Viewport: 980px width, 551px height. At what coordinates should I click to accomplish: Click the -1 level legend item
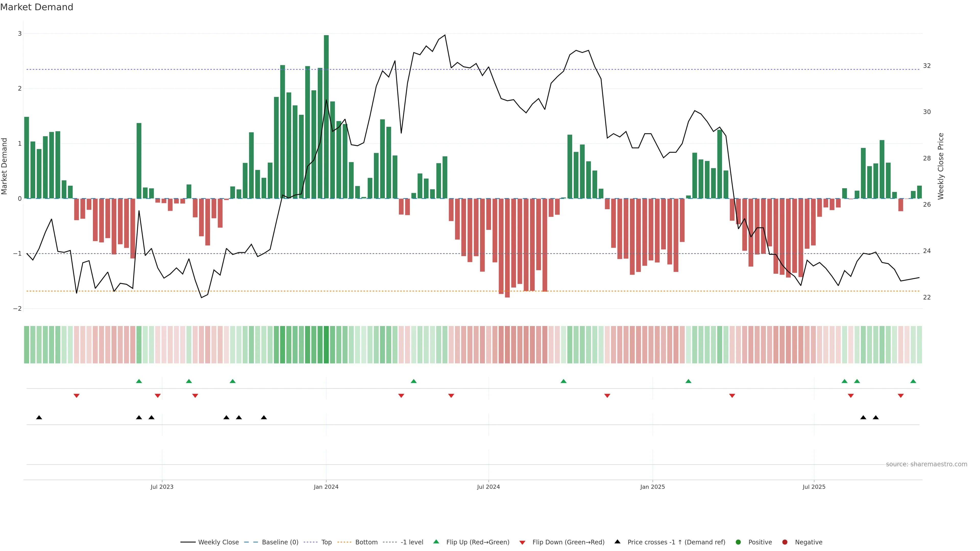click(x=412, y=542)
